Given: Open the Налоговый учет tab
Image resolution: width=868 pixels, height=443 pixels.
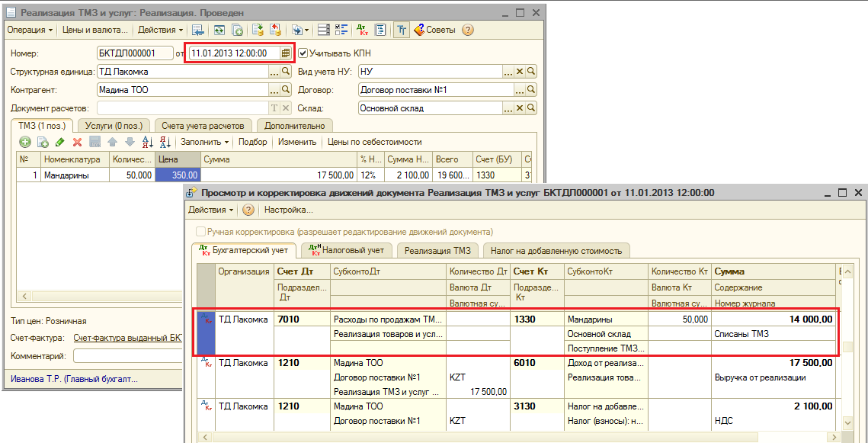Looking at the screenshot, I should [348, 250].
